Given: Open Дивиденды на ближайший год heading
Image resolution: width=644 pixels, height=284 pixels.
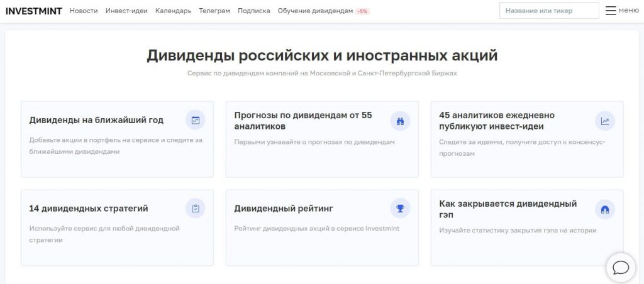Looking at the screenshot, I should [x=96, y=120].
